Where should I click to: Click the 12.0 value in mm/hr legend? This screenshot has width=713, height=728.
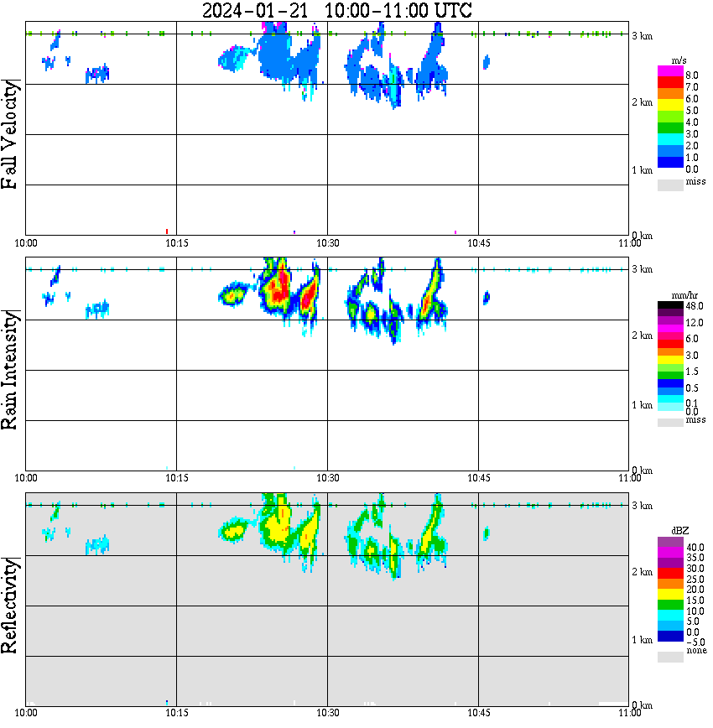click(x=695, y=323)
